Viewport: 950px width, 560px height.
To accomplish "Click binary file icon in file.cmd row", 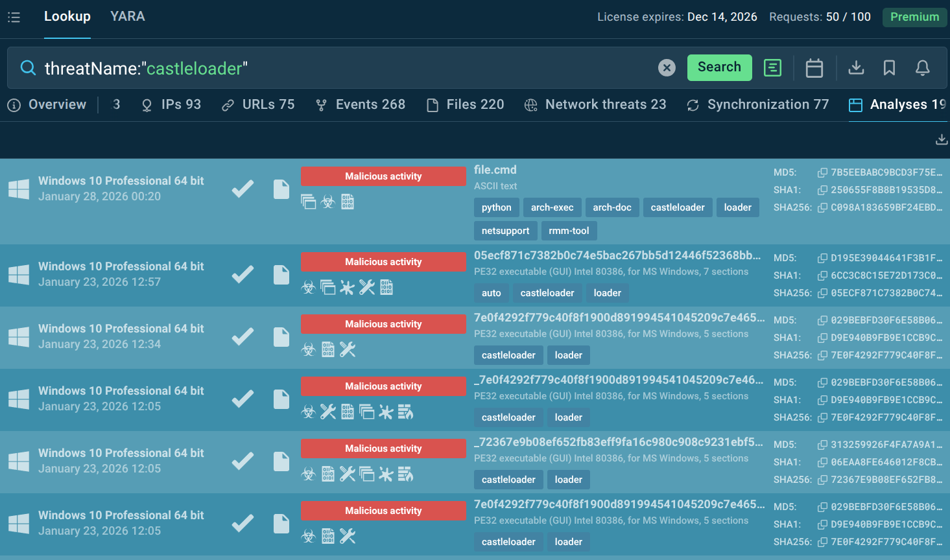I will click(348, 202).
